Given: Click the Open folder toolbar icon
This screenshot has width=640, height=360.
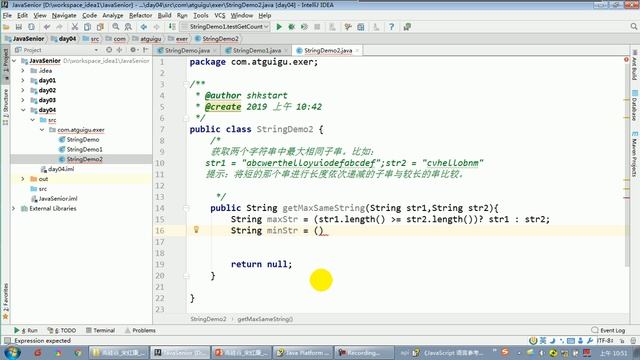Looking at the screenshot, I should pos(6,27).
